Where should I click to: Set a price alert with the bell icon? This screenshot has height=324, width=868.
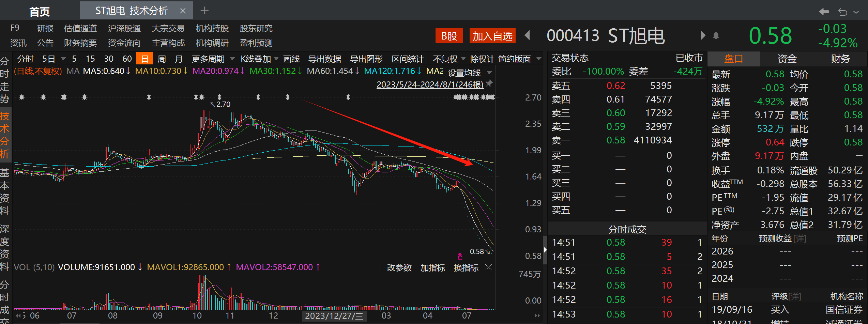(716, 35)
